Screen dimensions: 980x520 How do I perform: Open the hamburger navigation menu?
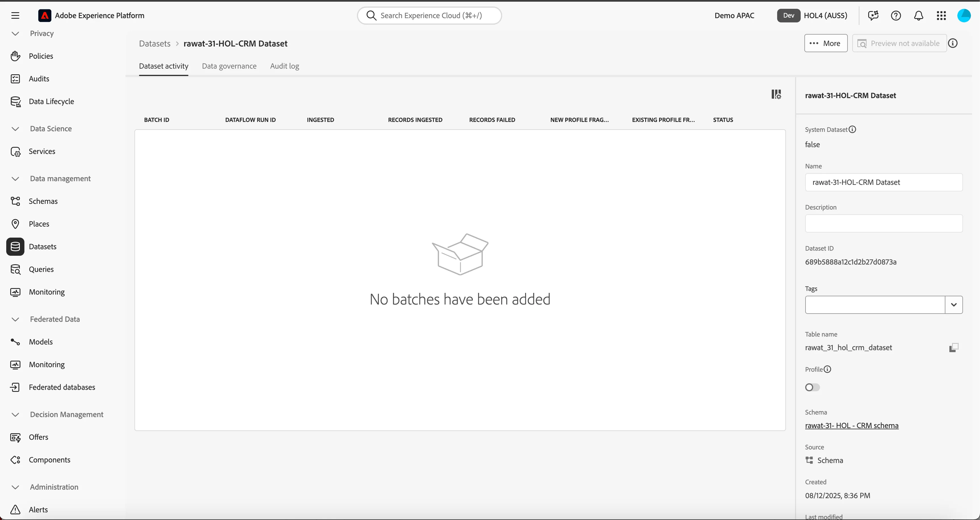coord(15,16)
